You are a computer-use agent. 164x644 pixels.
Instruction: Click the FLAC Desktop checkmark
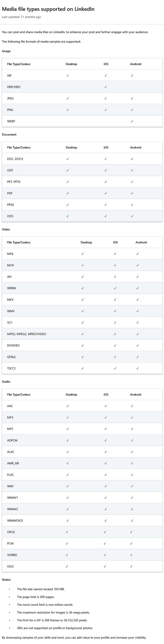click(67, 475)
